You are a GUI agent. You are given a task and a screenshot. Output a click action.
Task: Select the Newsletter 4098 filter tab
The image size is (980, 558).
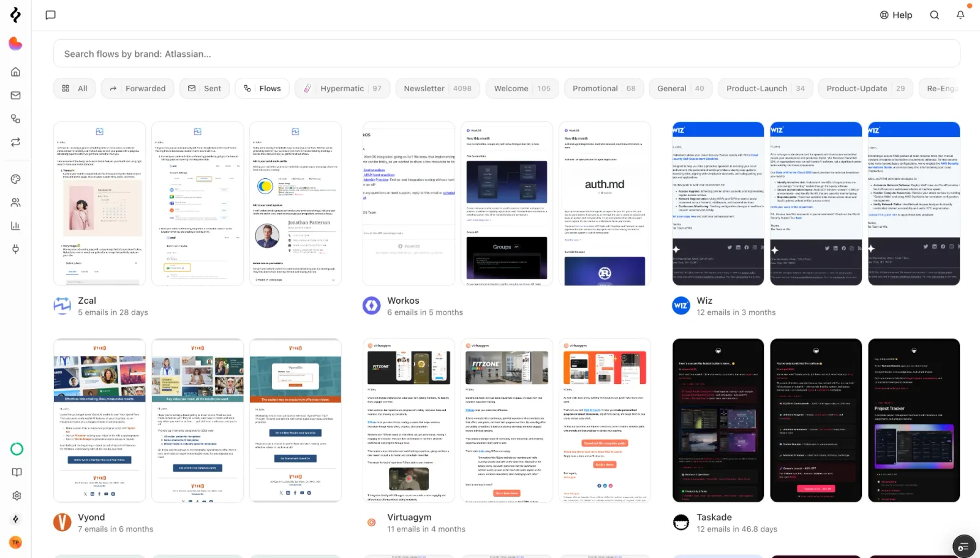click(437, 88)
